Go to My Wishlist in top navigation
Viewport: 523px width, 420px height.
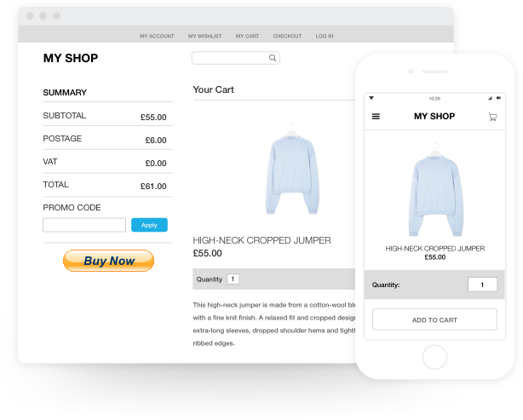coord(204,37)
